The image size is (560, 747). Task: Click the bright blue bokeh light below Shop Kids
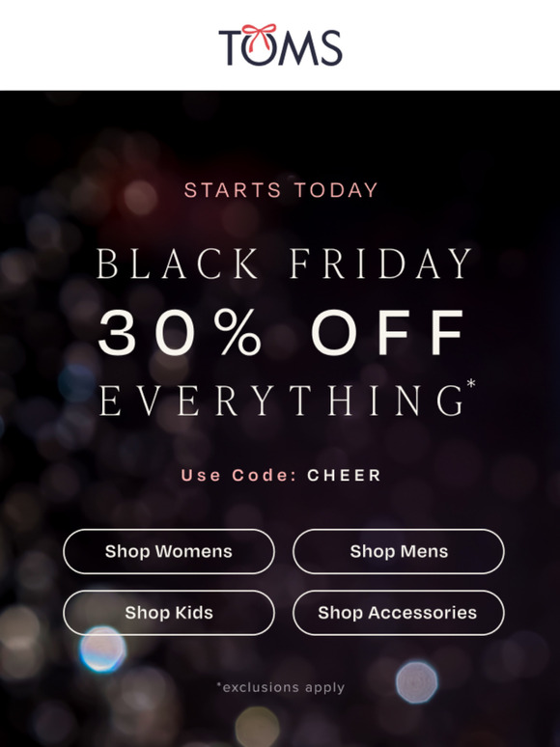[x=102, y=650]
